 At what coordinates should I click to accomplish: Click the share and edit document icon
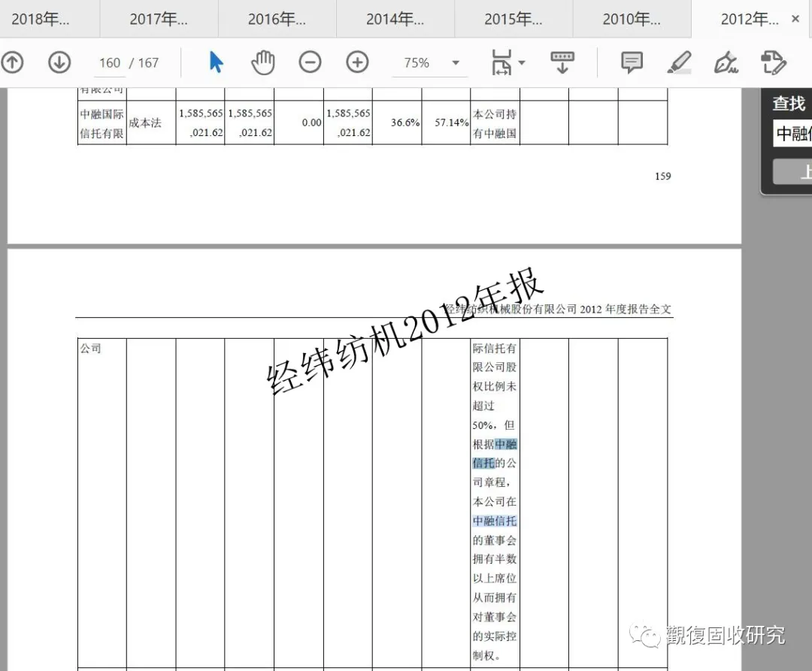(x=773, y=62)
